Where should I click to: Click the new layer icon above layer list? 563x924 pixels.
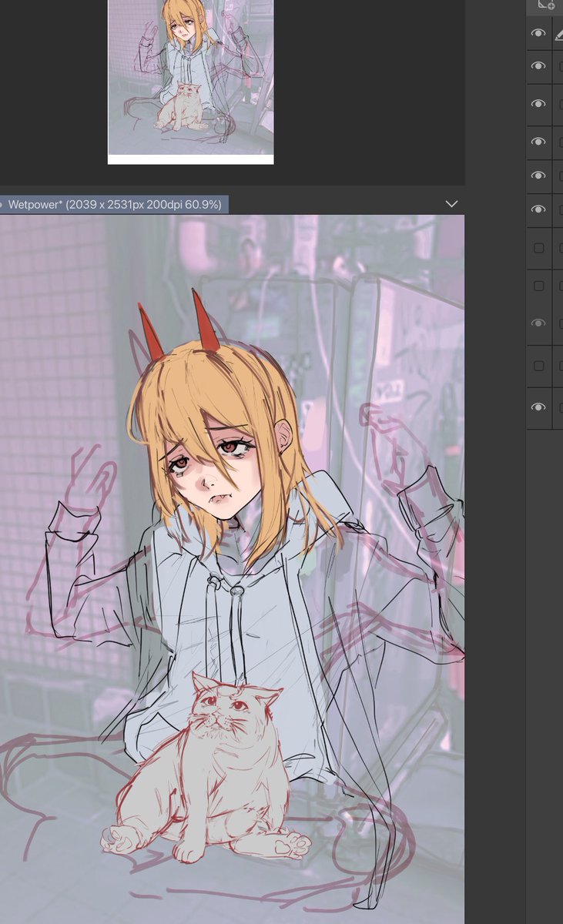pos(545,5)
